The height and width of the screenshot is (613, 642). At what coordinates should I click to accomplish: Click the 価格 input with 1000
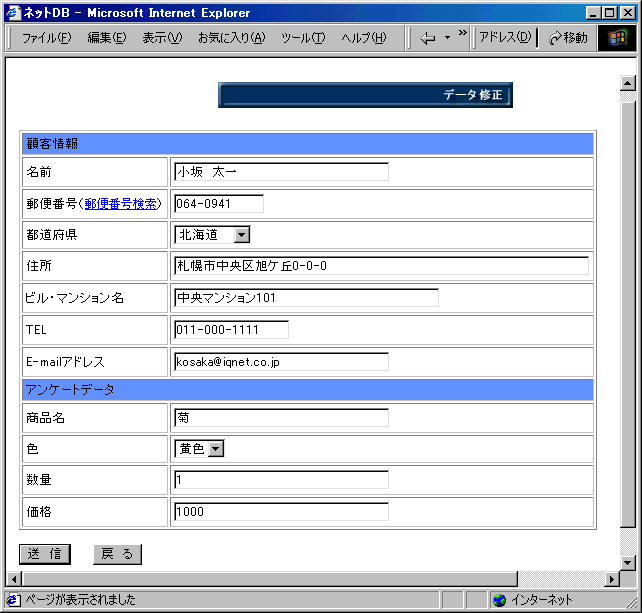[x=281, y=512]
